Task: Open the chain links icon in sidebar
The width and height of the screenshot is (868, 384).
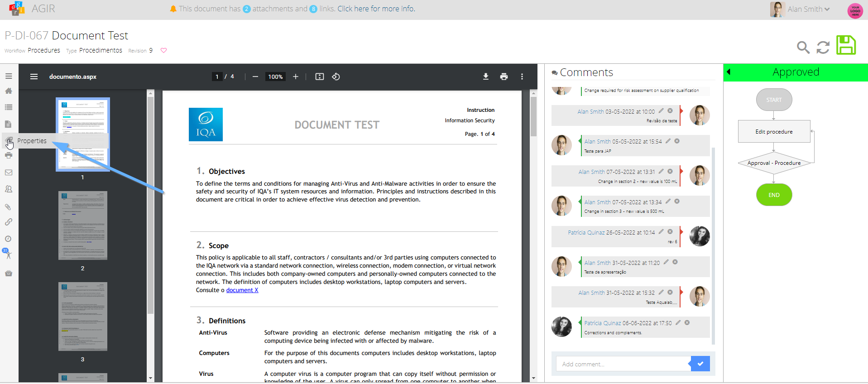Action: pos(9,222)
